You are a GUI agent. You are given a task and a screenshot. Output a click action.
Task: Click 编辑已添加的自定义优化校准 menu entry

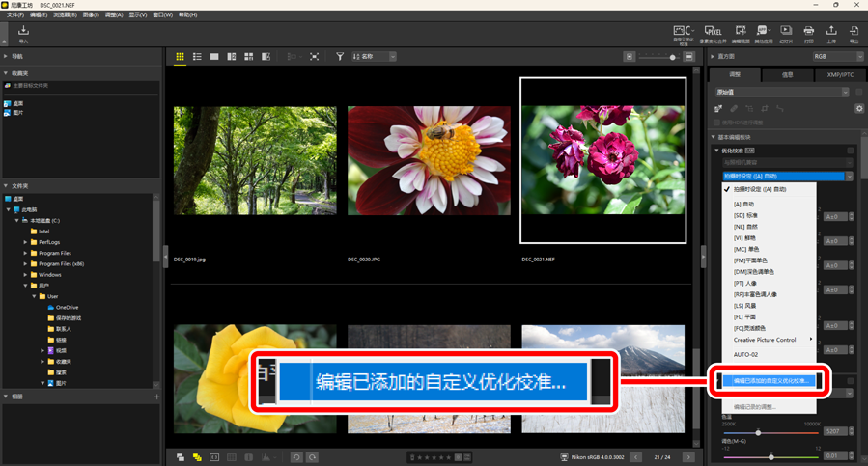point(770,381)
